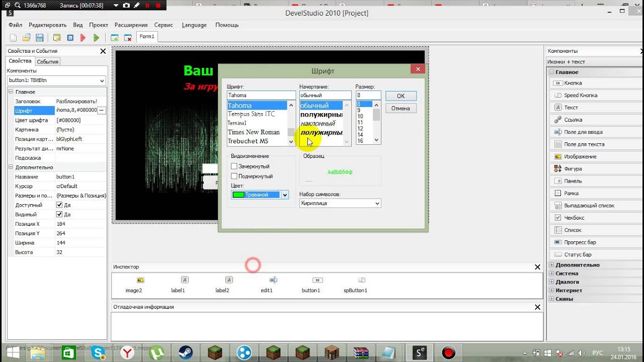The height and width of the screenshot is (362, 644).
Task: Pick the Поле для ввода component
Action: click(x=595, y=132)
